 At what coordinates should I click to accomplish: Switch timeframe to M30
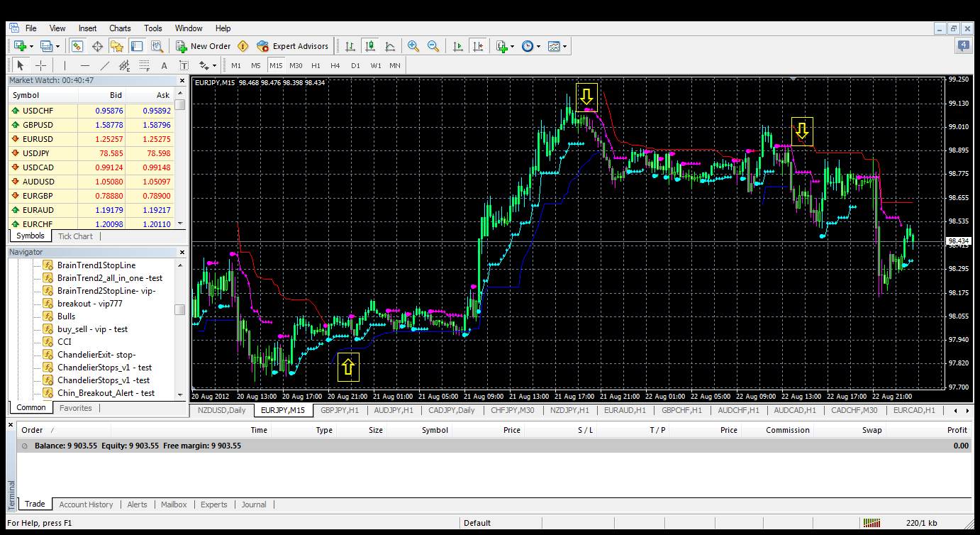click(296, 65)
